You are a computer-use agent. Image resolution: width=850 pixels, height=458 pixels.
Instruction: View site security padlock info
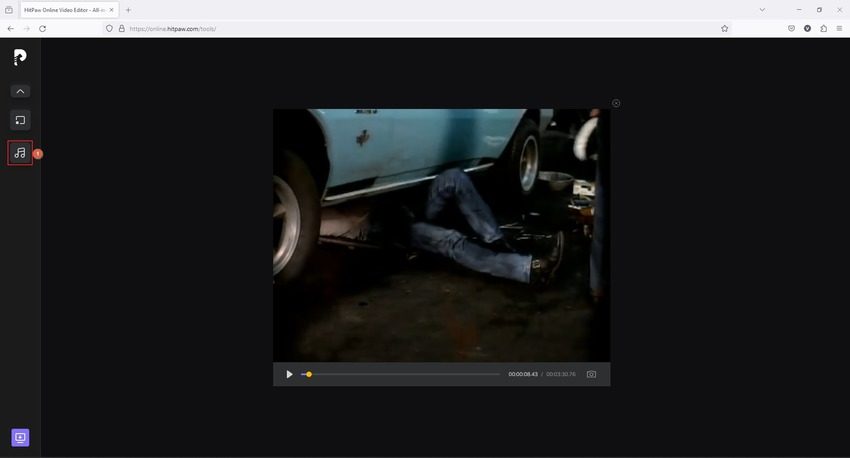point(121,28)
